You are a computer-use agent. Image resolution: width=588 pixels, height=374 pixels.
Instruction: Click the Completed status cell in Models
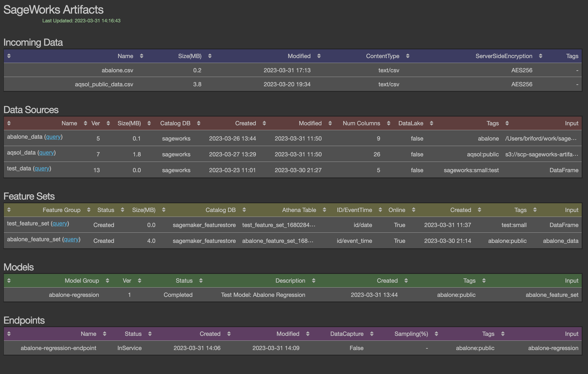click(x=178, y=295)
